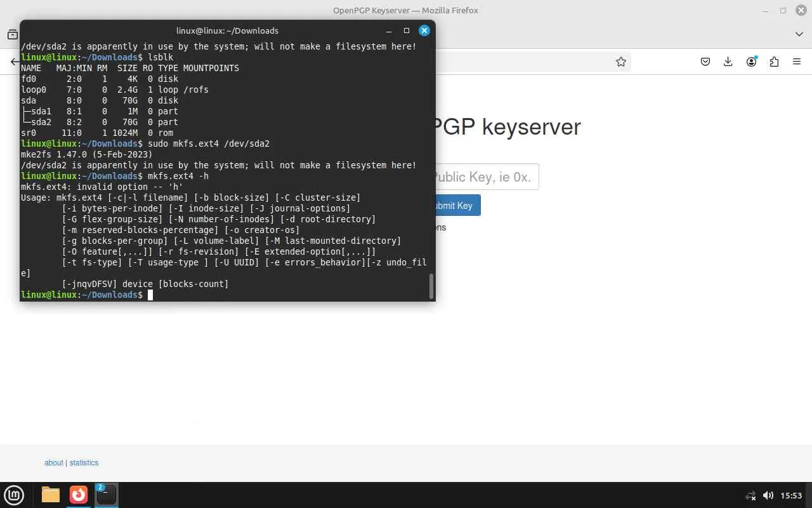Image resolution: width=812 pixels, height=508 pixels.
Task: Minimize the Firefox window
Action: coord(765,10)
